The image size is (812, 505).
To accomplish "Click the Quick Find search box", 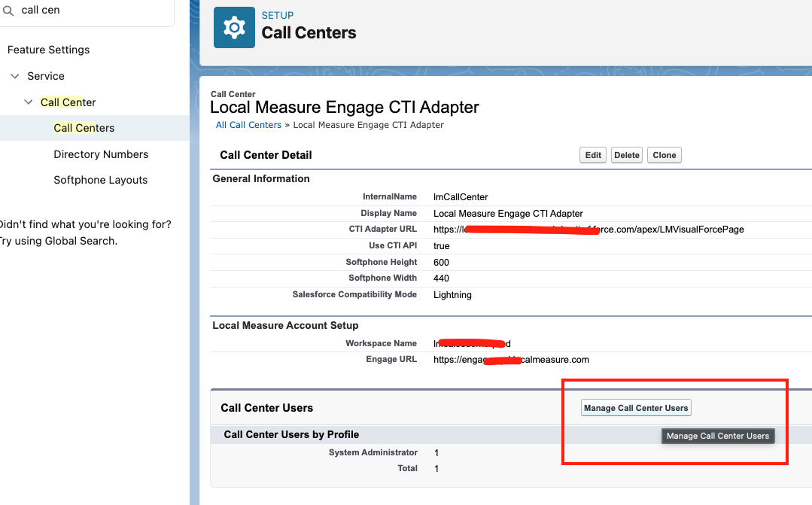I will [x=90, y=11].
